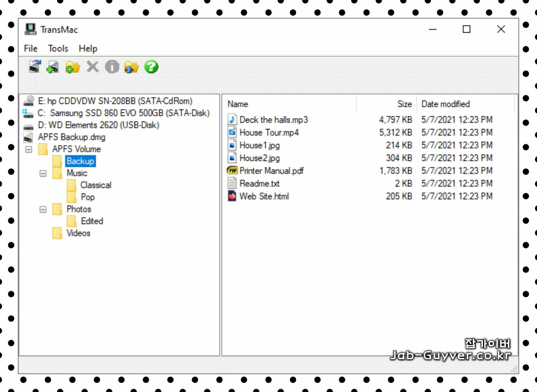Image resolution: width=537 pixels, height=392 pixels.
Task: Open the File menu
Action: (30, 49)
